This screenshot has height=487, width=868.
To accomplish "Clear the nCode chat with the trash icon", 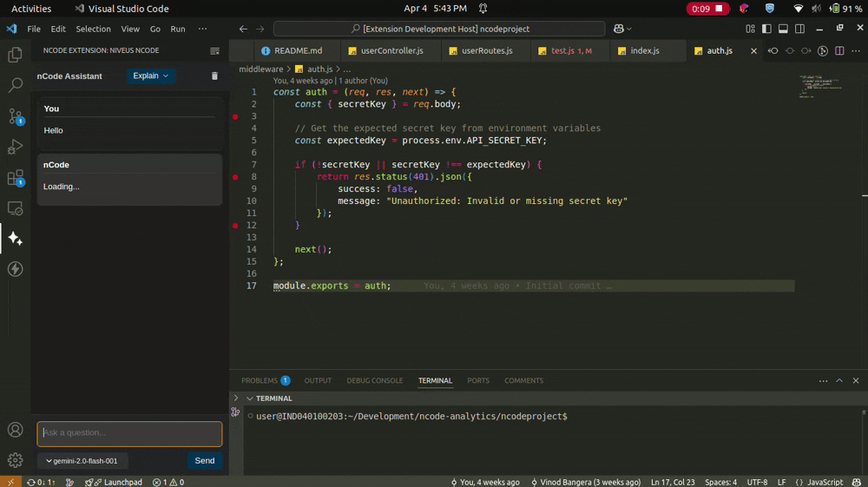I will [x=214, y=76].
